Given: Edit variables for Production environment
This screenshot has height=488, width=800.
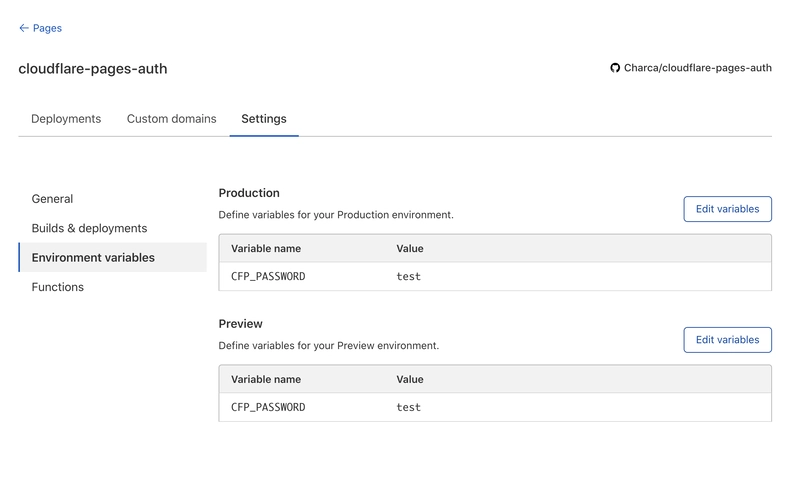Looking at the screenshot, I should pyautogui.click(x=728, y=209).
